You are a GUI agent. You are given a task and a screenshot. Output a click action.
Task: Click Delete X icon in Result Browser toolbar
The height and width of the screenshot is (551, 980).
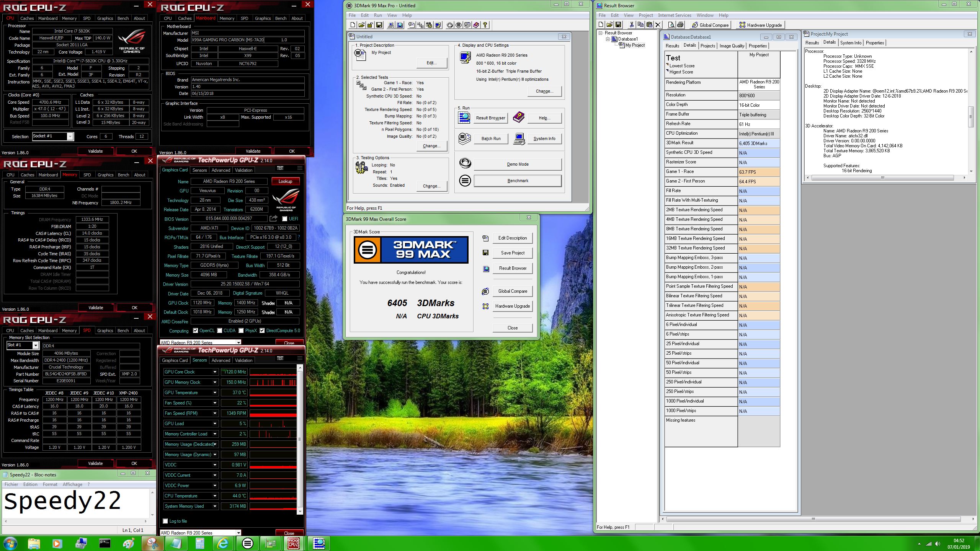click(x=658, y=25)
